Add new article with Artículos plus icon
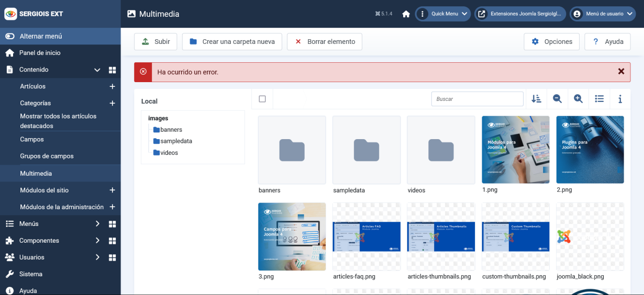The width and height of the screenshot is (644, 295). [112, 86]
